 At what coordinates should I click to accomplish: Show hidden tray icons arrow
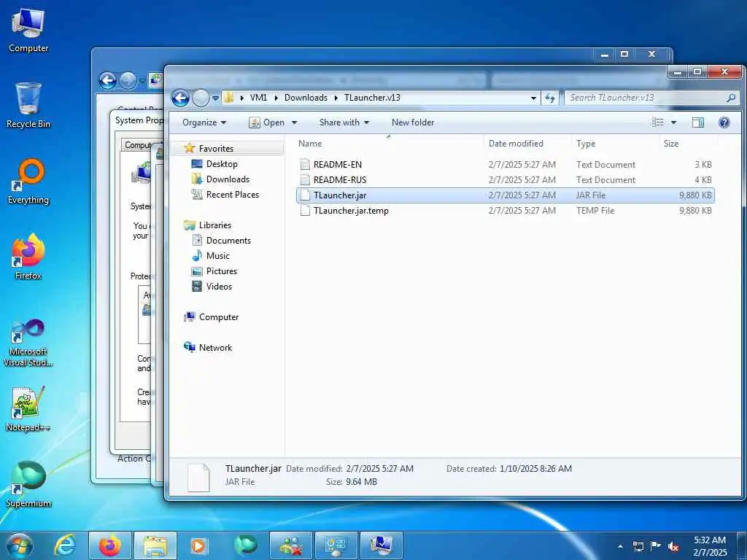click(x=620, y=546)
